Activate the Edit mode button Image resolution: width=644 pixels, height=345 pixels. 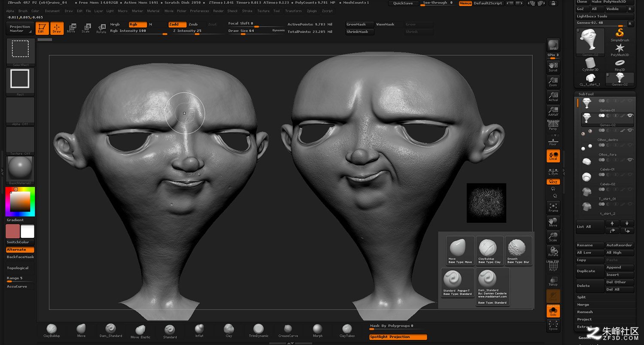tap(41, 28)
